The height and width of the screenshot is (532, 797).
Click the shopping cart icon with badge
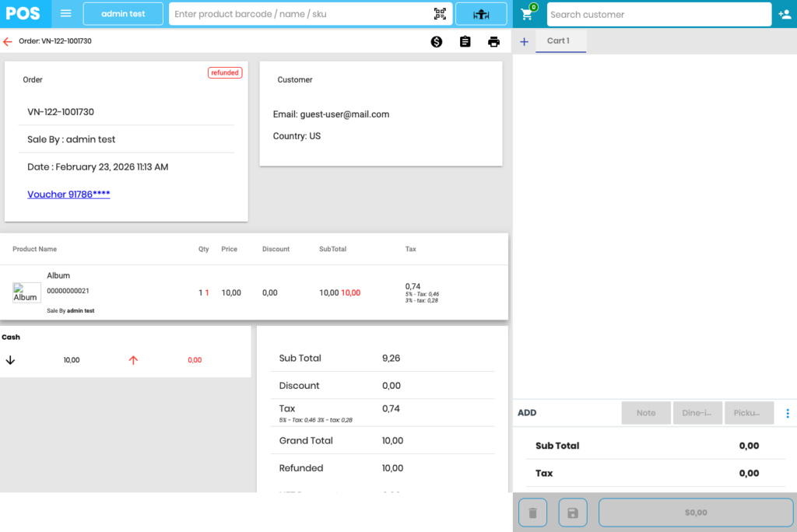coord(527,14)
